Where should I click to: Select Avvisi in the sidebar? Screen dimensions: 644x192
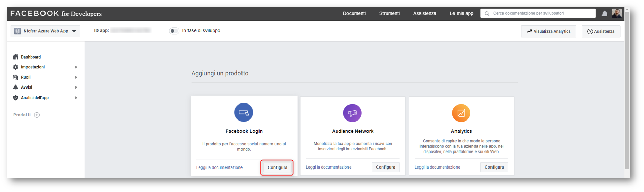coord(26,87)
